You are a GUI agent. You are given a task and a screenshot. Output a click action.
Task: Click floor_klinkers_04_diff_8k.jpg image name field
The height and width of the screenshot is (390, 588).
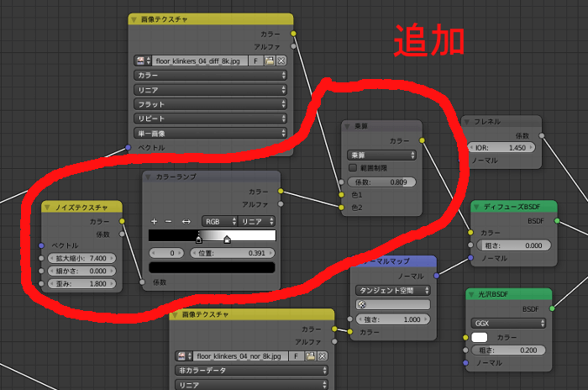point(200,61)
